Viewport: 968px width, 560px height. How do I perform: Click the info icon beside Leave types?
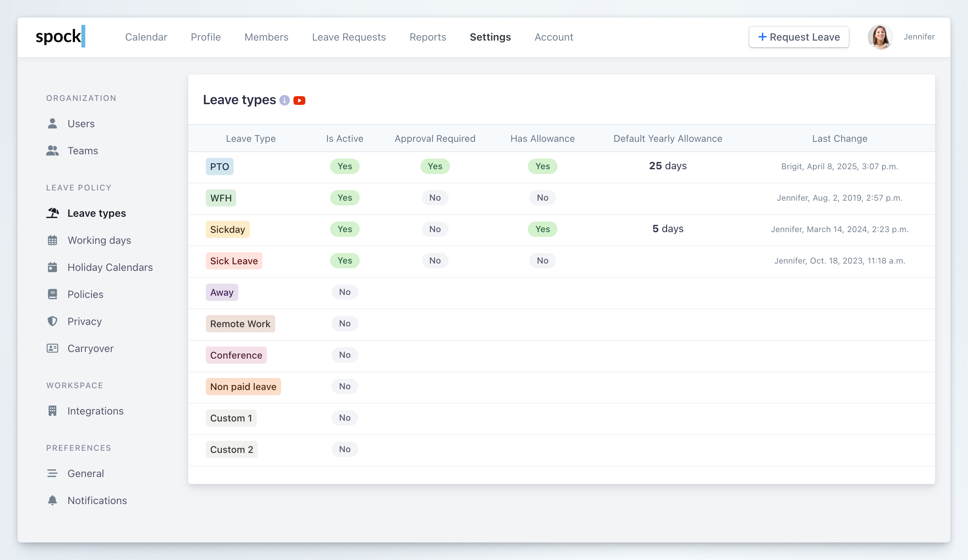pyautogui.click(x=284, y=100)
